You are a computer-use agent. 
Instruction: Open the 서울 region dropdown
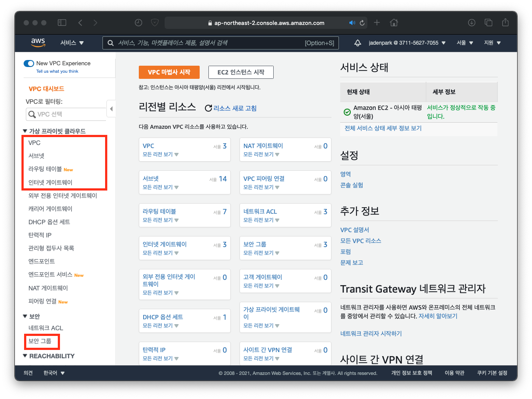click(465, 43)
